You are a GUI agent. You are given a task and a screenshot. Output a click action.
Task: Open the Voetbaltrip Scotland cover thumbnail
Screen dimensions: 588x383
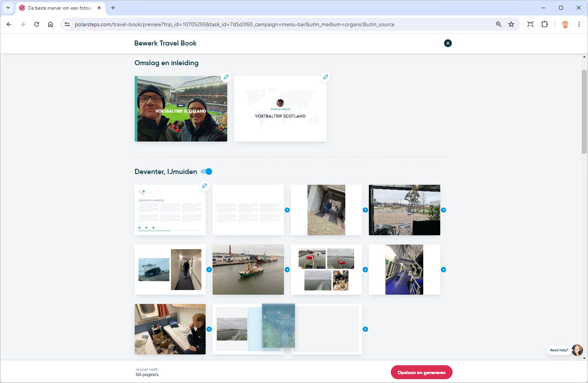point(181,109)
